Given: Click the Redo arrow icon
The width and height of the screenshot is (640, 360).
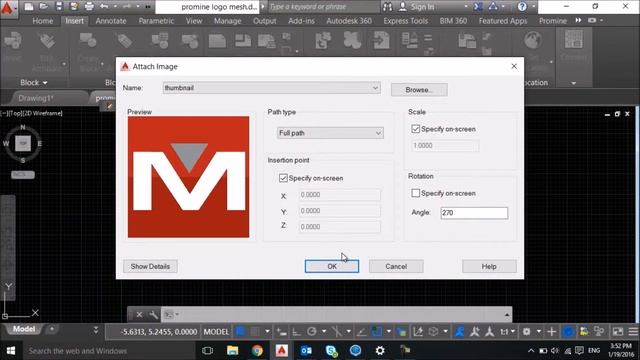Looking at the screenshot, I should [x=127, y=7].
